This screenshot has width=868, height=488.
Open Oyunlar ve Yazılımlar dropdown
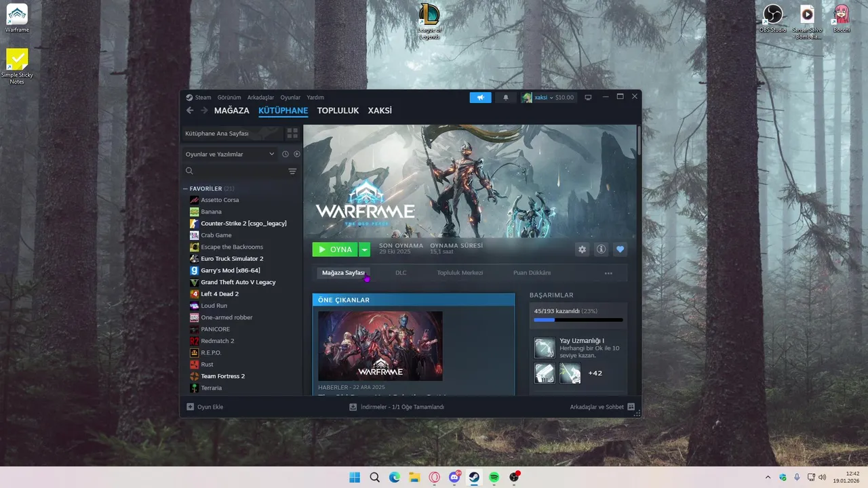tap(230, 154)
